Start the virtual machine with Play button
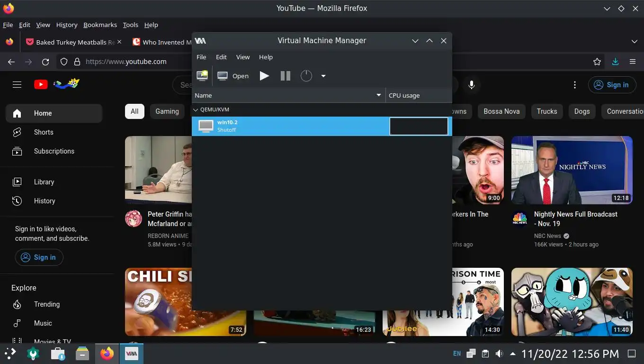The height and width of the screenshot is (364, 644). point(264,76)
